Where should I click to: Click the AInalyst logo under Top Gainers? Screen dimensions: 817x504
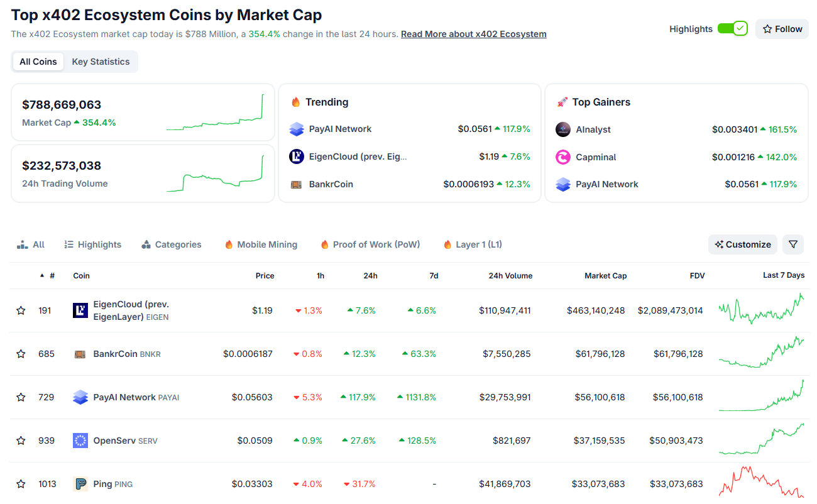point(562,129)
